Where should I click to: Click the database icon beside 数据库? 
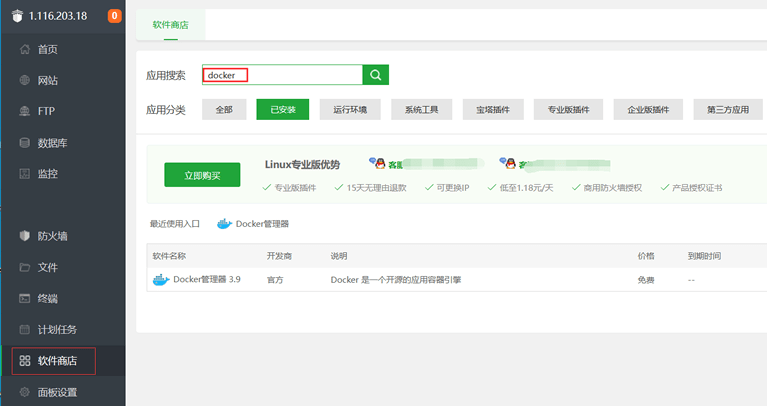pos(24,143)
